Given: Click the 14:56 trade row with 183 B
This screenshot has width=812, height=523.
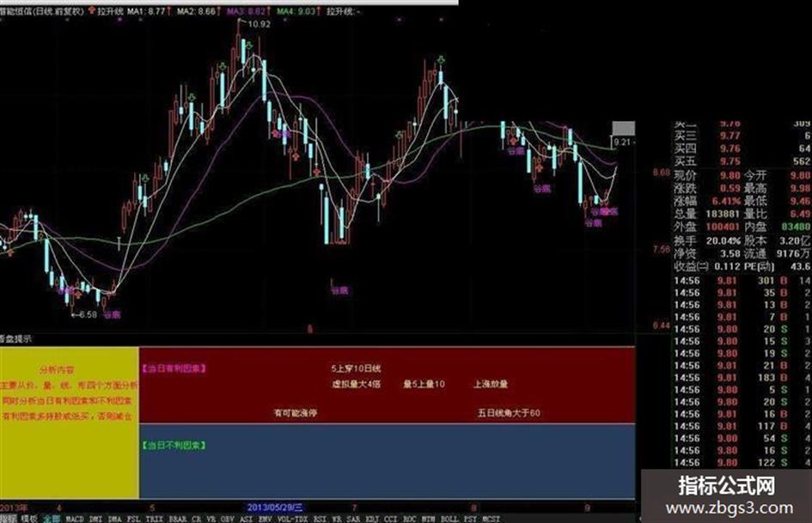Looking at the screenshot, I should (742, 378).
